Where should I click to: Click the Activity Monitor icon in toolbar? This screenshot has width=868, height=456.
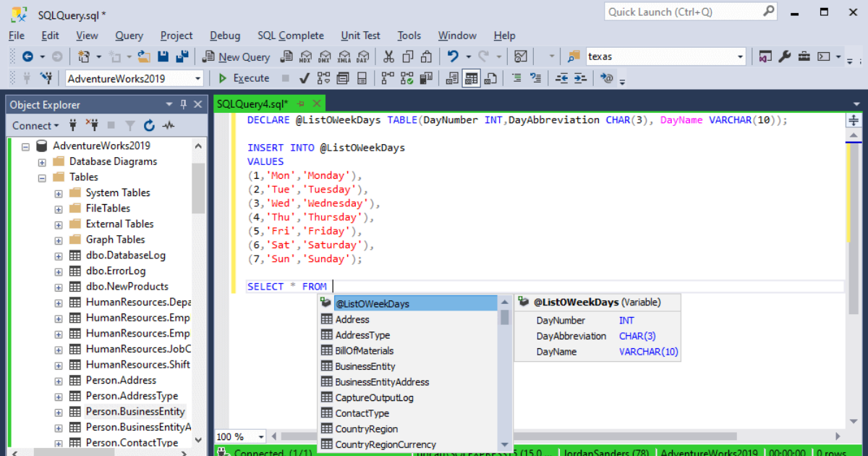[x=521, y=56]
